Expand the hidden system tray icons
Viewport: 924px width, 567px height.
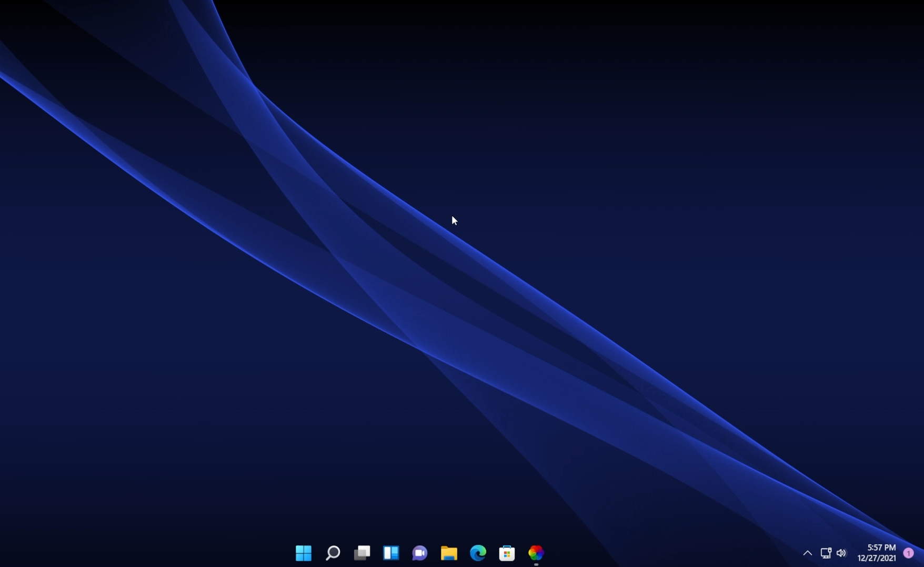808,553
